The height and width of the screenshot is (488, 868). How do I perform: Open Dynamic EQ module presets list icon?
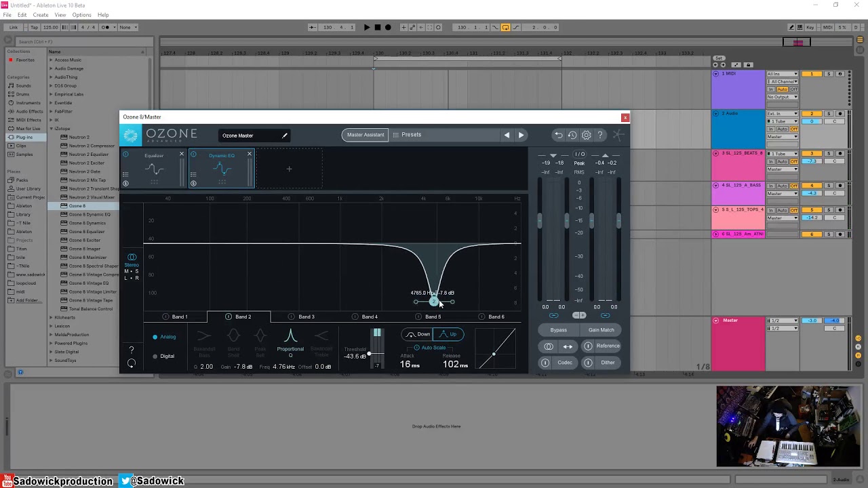[193, 174]
